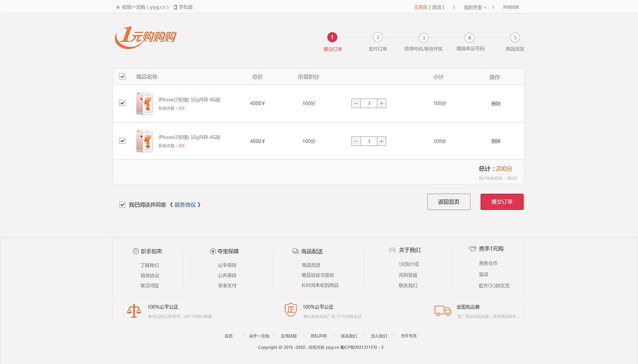This screenshot has height=364, width=638.
Task: Open 友情链接 in the footer navigation
Action: tap(290, 336)
